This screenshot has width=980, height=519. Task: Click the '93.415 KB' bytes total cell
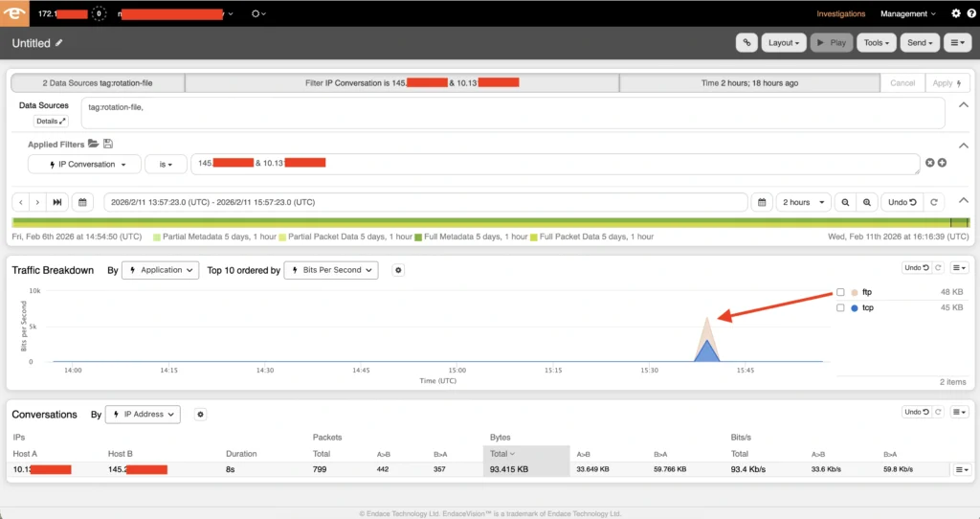525,469
